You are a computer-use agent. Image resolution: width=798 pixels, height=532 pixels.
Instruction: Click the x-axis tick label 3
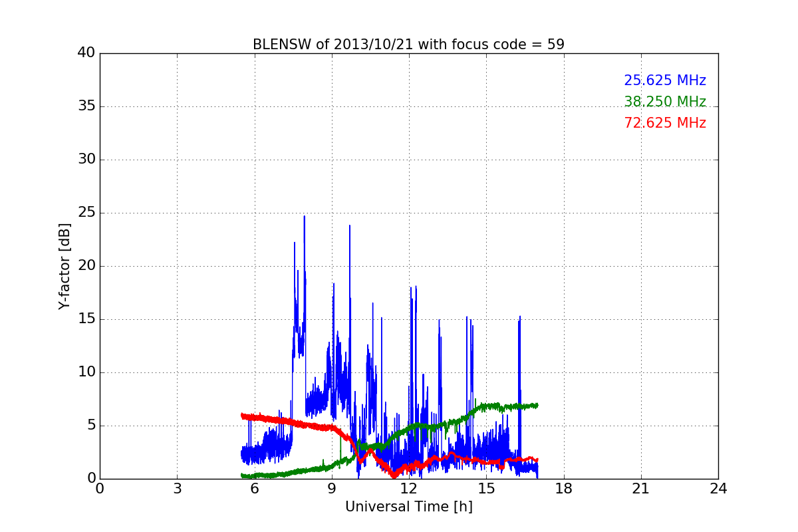pos(177,489)
